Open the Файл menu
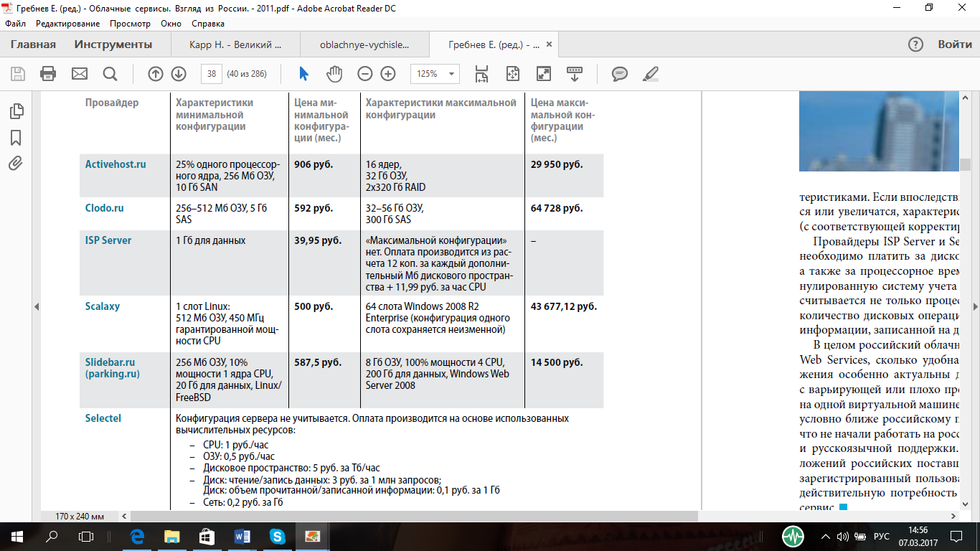The height and width of the screenshot is (551, 980). coord(15,24)
